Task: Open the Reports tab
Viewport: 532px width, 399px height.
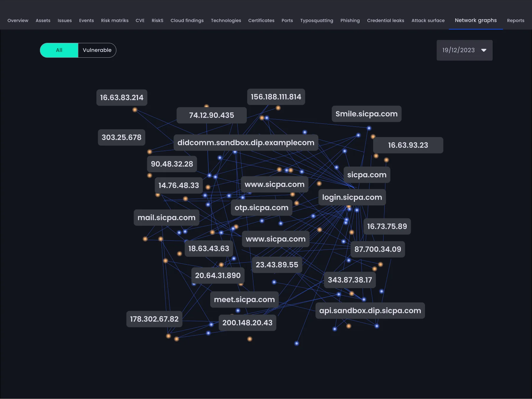Action: click(x=515, y=20)
